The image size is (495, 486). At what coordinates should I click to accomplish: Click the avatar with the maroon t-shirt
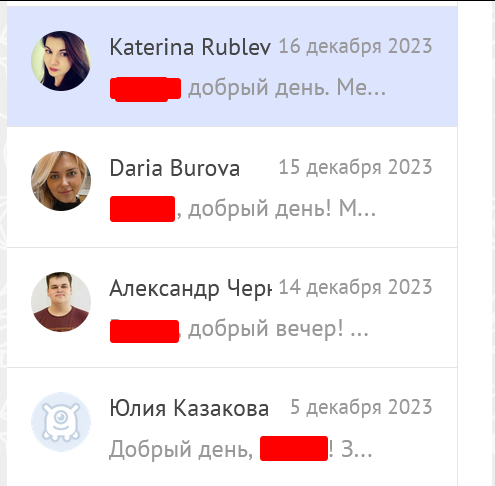(61, 302)
